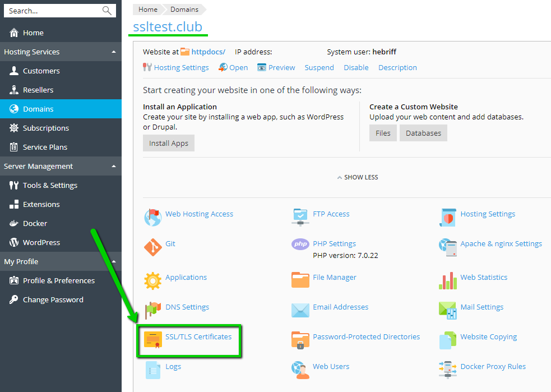Click the Web Statistics chart icon

click(x=447, y=280)
